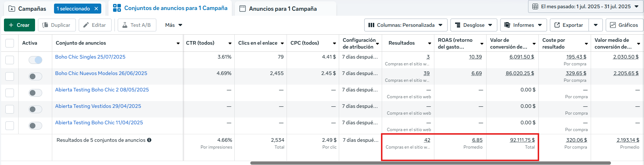Open the Informes menu
This screenshot has width=644, height=165.
click(523, 25)
